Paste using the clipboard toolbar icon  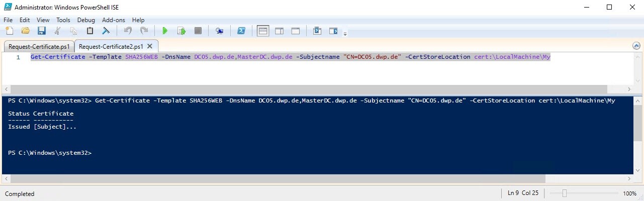pos(90,31)
